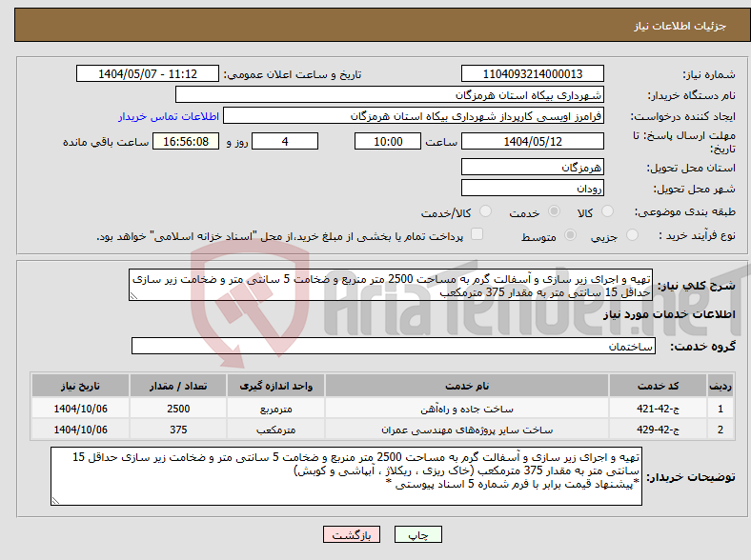
Task: Toggle the اسناد خزانه اسلامی payment checkbox
Action: click(477, 233)
